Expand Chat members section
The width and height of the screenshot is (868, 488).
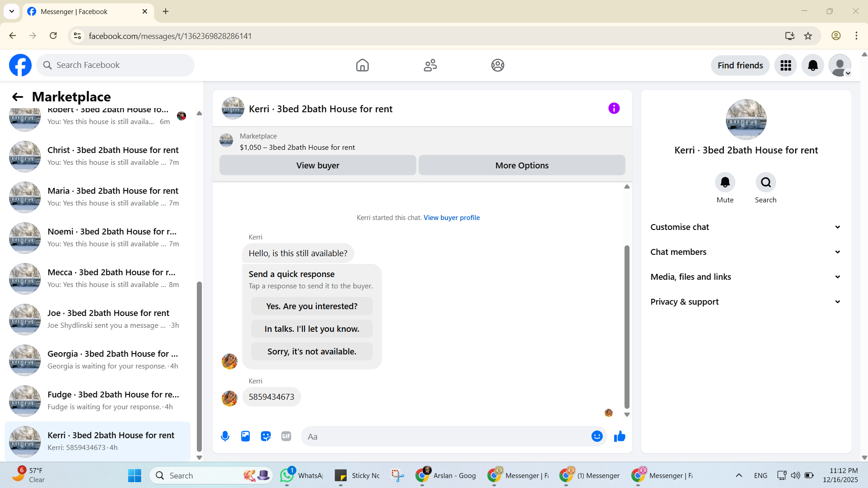(x=746, y=252)
